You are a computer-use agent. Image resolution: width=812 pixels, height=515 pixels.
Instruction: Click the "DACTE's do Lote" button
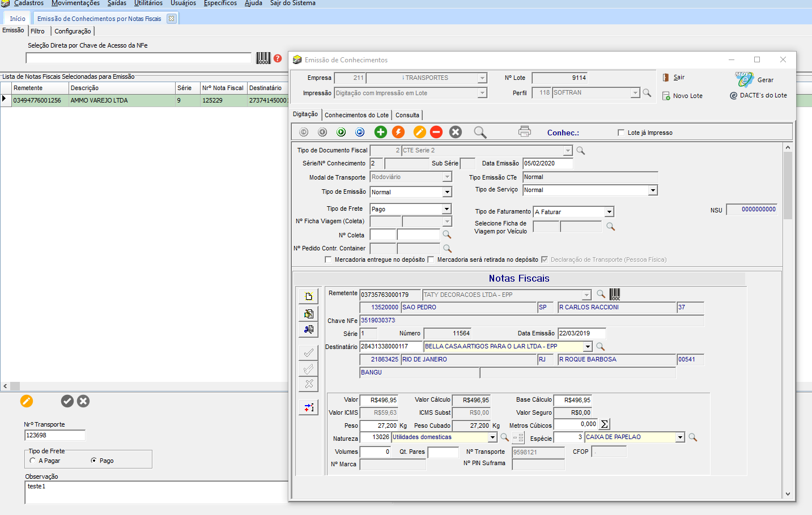(758, 95)
